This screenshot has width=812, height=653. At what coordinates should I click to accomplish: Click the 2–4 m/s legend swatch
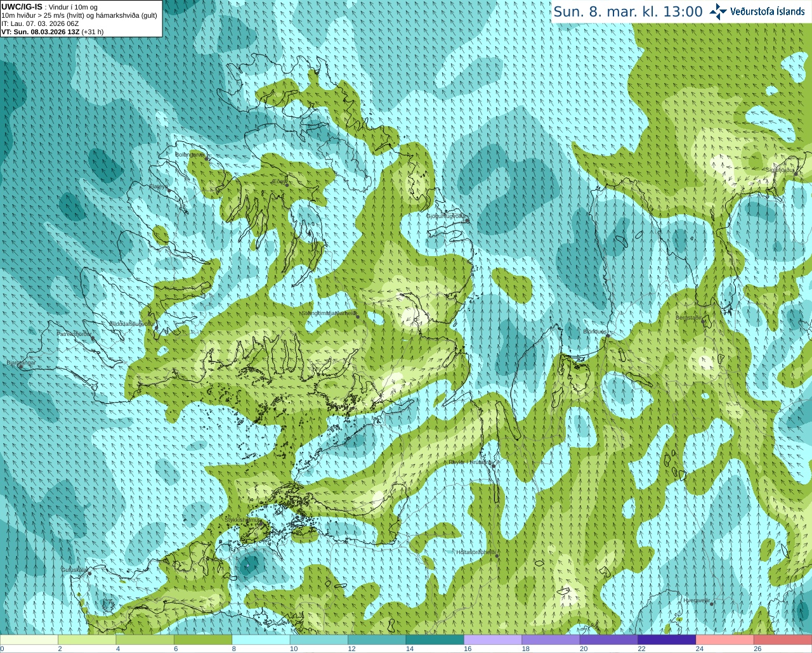pyautogui.click(x=87, y=640)
